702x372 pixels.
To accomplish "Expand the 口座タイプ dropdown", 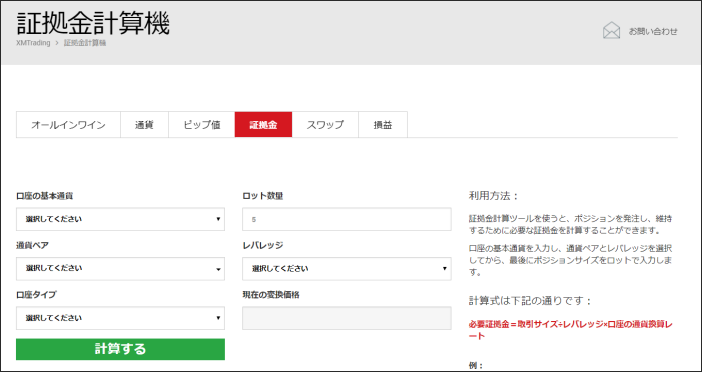I will click(x=120, y=318).
